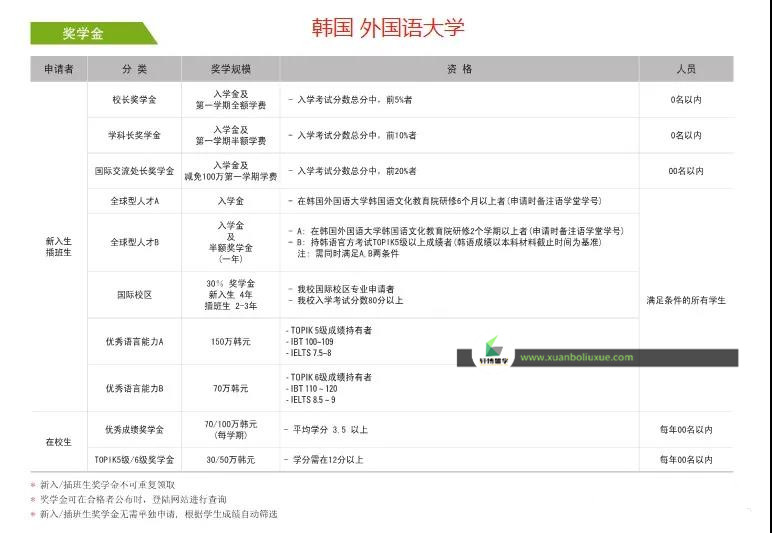772x533 pixels.
Task: Click 入学金及第一学期全额学费 cell
Action: [x=231, y=100]
